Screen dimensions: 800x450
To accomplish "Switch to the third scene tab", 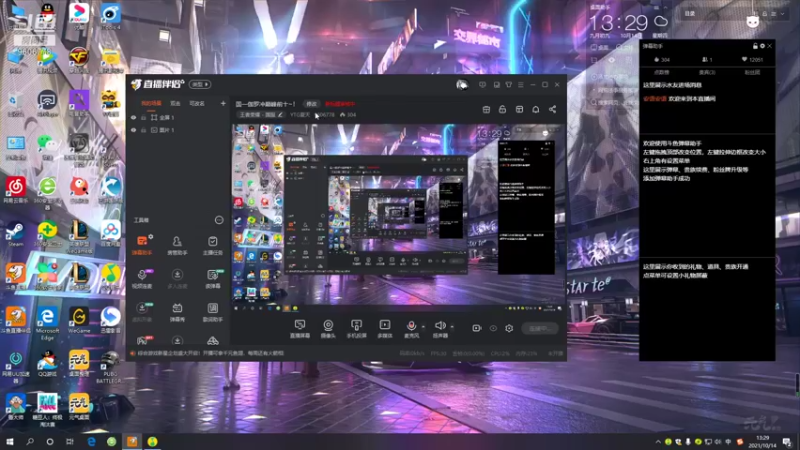I will point(197,103).
